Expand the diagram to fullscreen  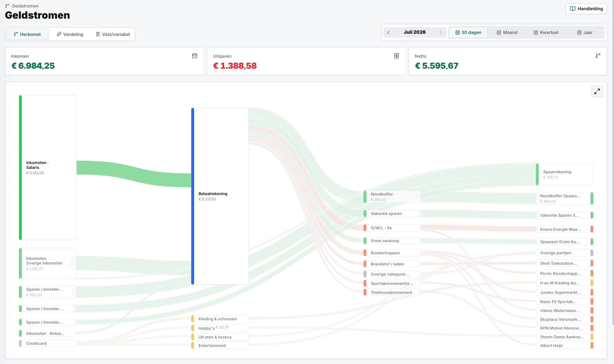pyautogui.click(x=597, y=91)
